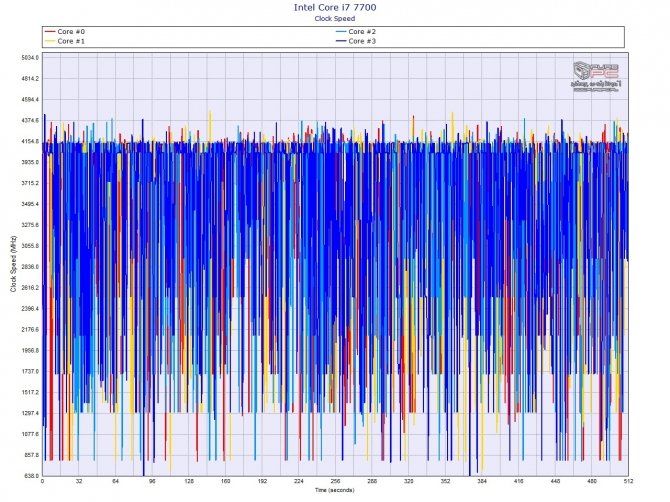The height and width of the screenshot is (502, 670).
Task: Click the Clock Speed subtitle
Action: [335, 18]
